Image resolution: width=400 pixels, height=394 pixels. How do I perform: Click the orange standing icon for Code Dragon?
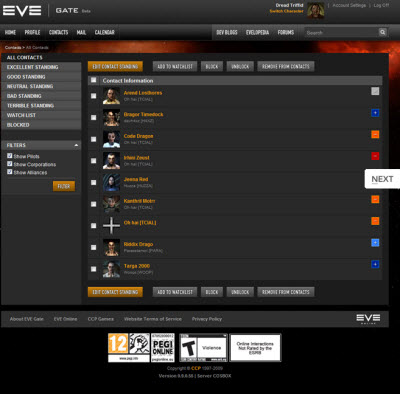tap(375, 134)
